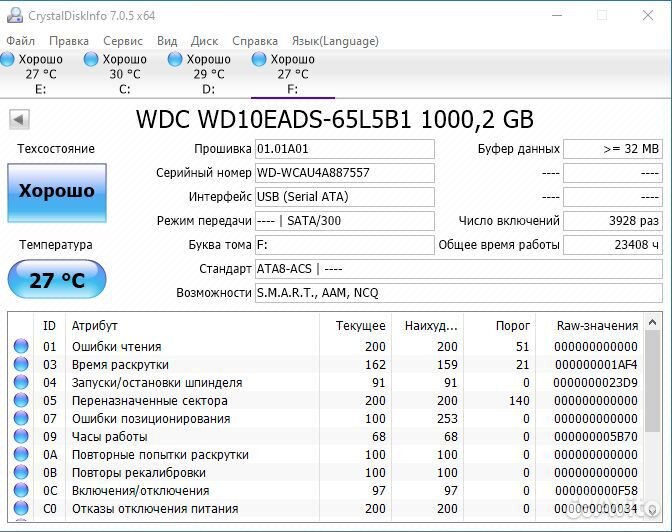
Task: Click the Общее время работы value 23408 ч
Action: click(613, 245)
